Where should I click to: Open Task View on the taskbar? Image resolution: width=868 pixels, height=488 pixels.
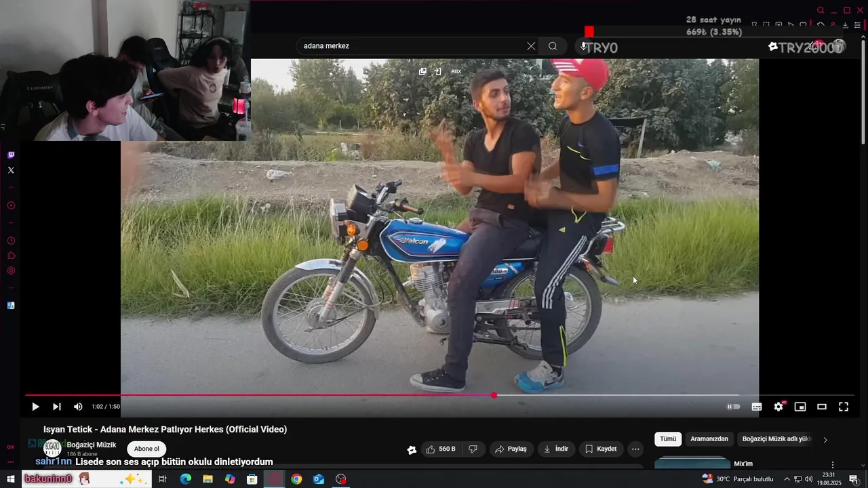(163, 479)
